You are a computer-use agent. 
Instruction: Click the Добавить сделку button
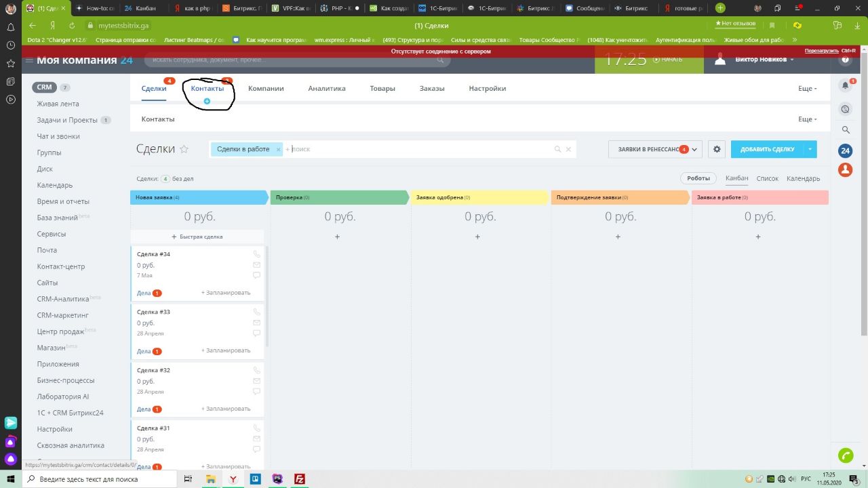767,149
